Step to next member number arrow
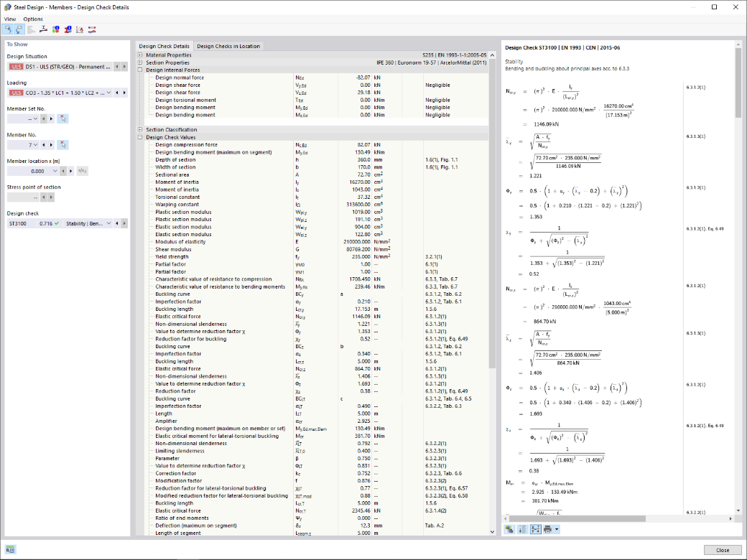Viewport: 747px width, 560px height. [51, 145]
